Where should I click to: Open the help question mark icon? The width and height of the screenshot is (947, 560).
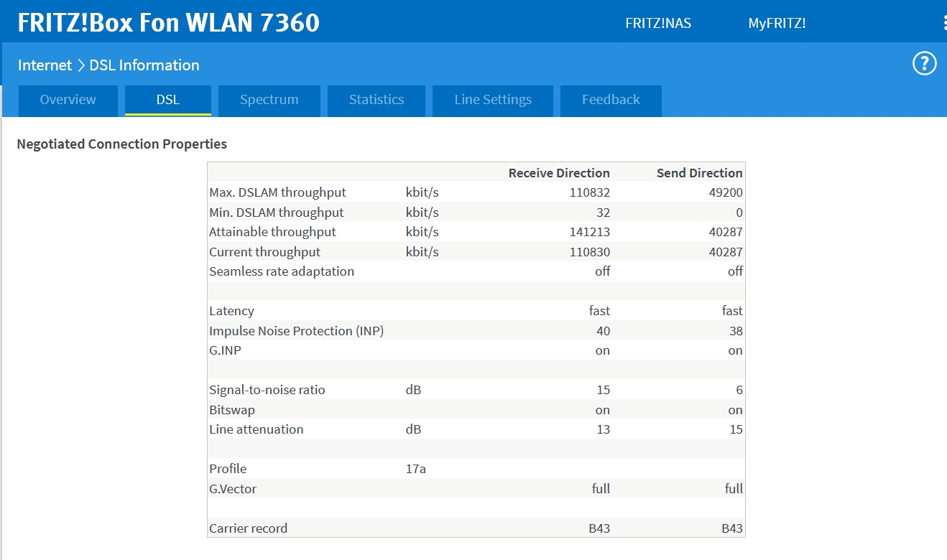[924, 64]
